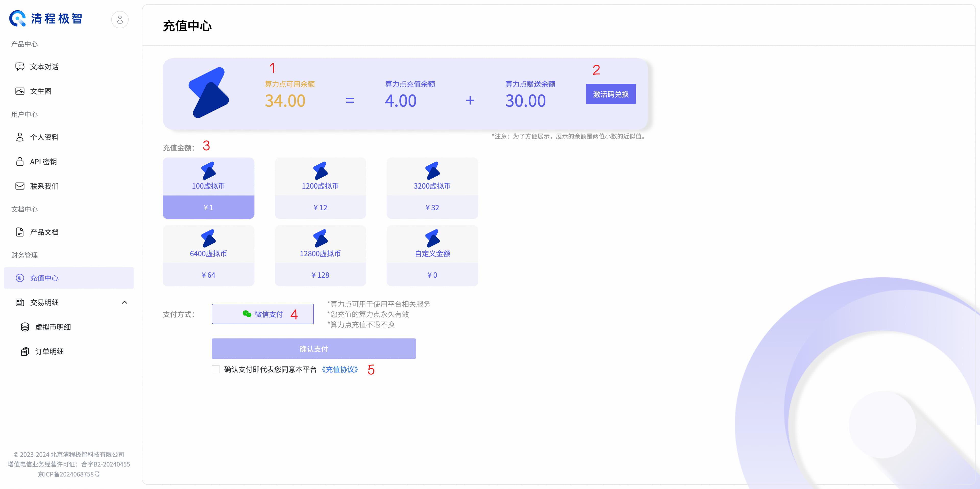The height and width of the screenshot is (489, 980).
Task: Choose 微信支付 payment method
Action: click(263, 314)
